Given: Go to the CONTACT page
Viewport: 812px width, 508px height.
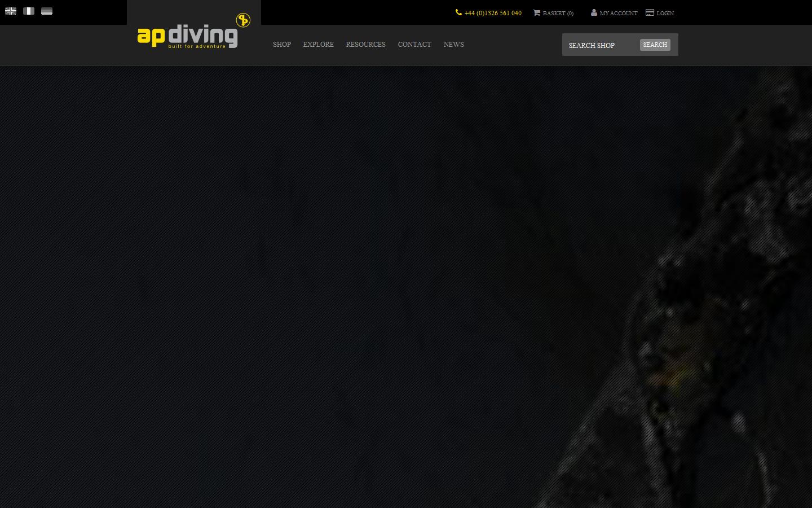Looking at the screenshot, I should click(x=414, y=45).
